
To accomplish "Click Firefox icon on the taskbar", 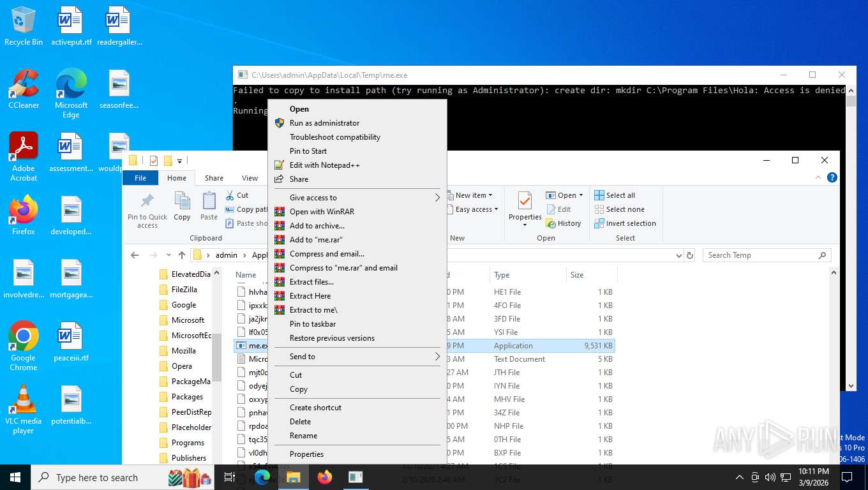I will click(x=325, y=477).
